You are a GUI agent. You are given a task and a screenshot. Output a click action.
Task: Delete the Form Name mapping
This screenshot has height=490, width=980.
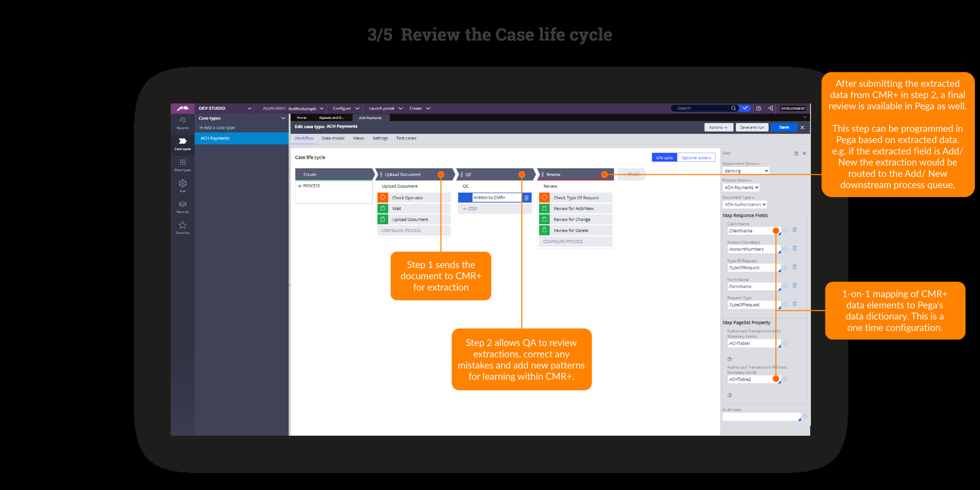coord(795,286)
